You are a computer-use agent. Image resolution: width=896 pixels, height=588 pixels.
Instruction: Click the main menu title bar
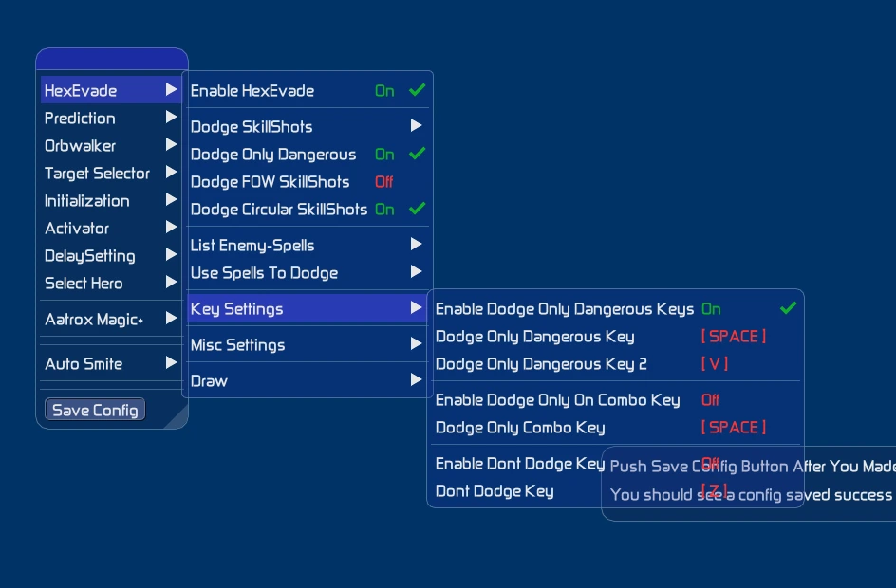tap(112, 60)
